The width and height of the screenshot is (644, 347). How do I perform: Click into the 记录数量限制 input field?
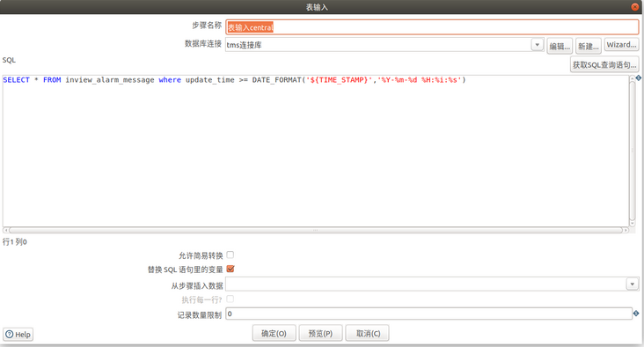(428, 314)
